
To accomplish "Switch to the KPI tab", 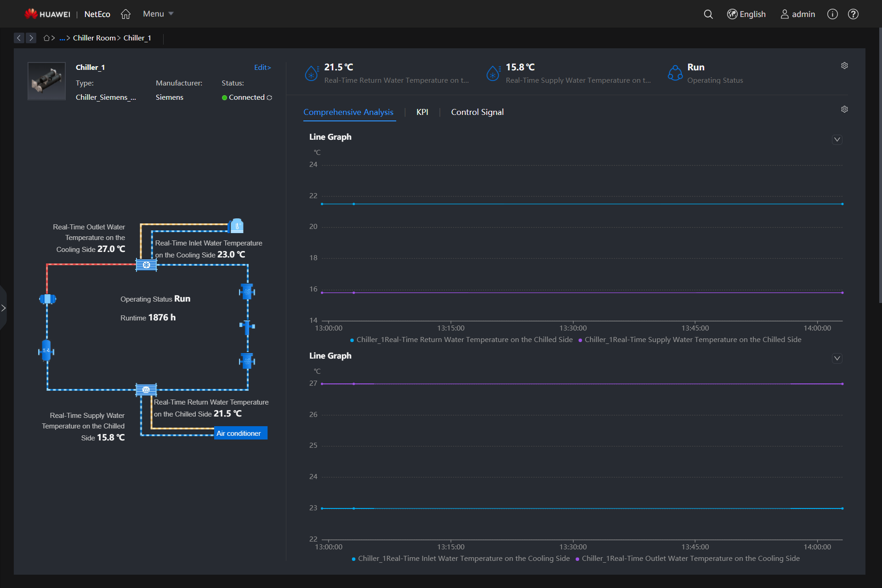I will pos(422,112).
